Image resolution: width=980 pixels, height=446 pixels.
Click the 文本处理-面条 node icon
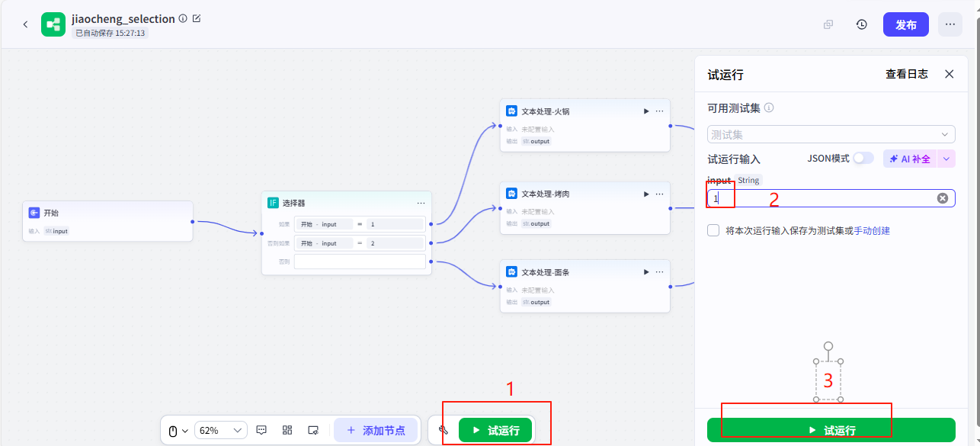point(512,271)
